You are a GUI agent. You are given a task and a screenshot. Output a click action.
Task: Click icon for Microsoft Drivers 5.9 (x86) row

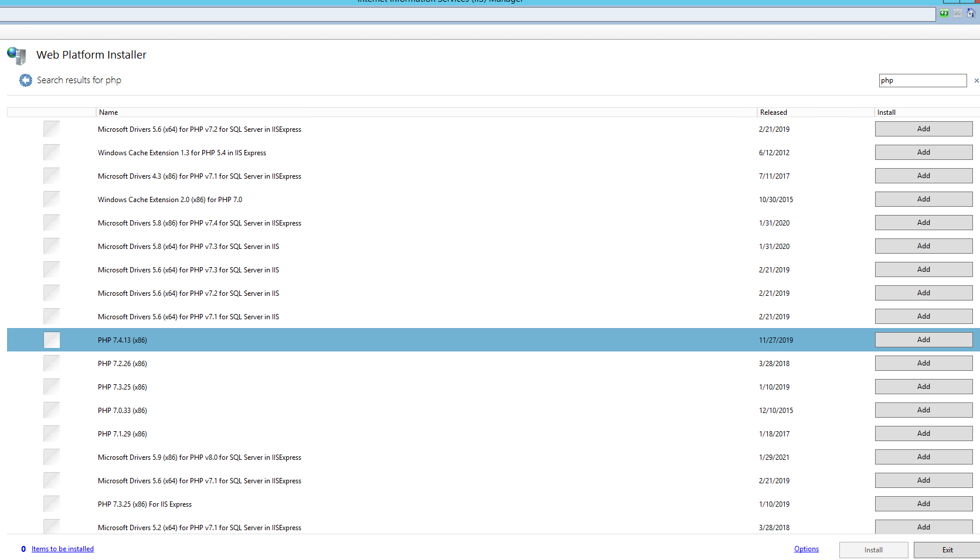pyautogui.click(x=52, y=457)
